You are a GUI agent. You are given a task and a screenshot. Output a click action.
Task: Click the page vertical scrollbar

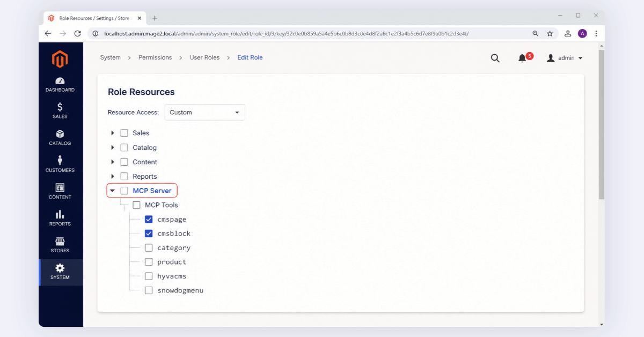tap(601, 124)
